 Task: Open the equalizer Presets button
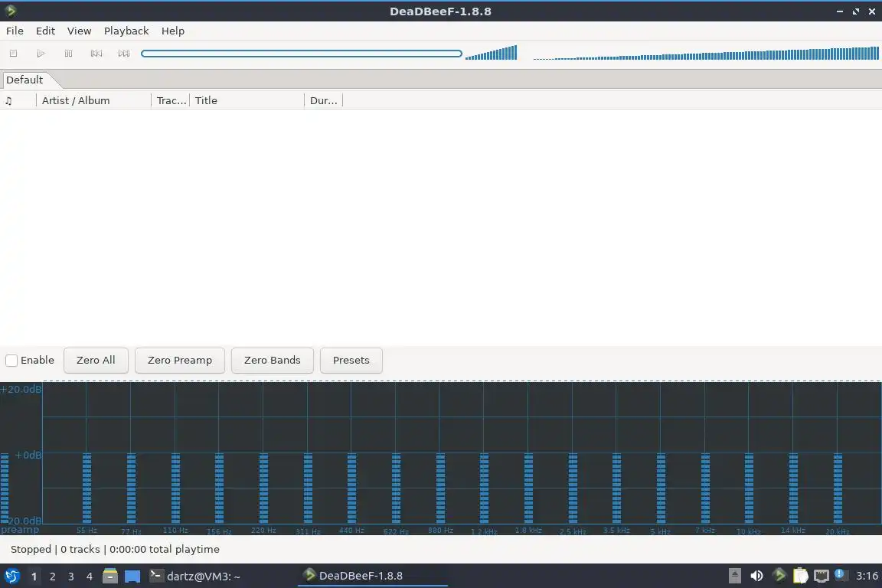click(x=351, y=361)
